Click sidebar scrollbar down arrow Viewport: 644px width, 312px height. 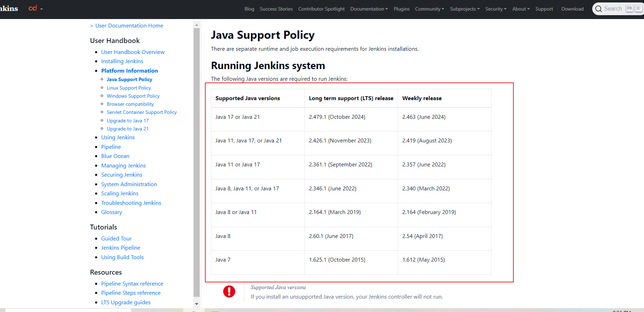[x=196, y=304]
